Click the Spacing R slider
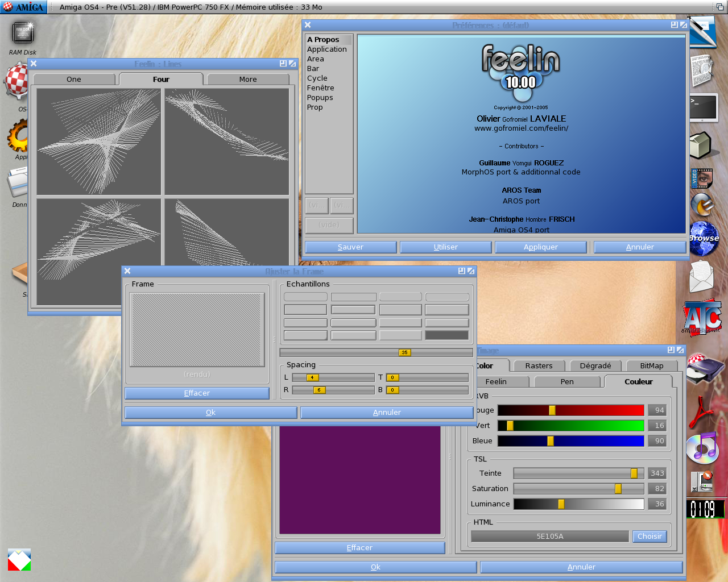This screenshot has height=582, width=728. 333,390
